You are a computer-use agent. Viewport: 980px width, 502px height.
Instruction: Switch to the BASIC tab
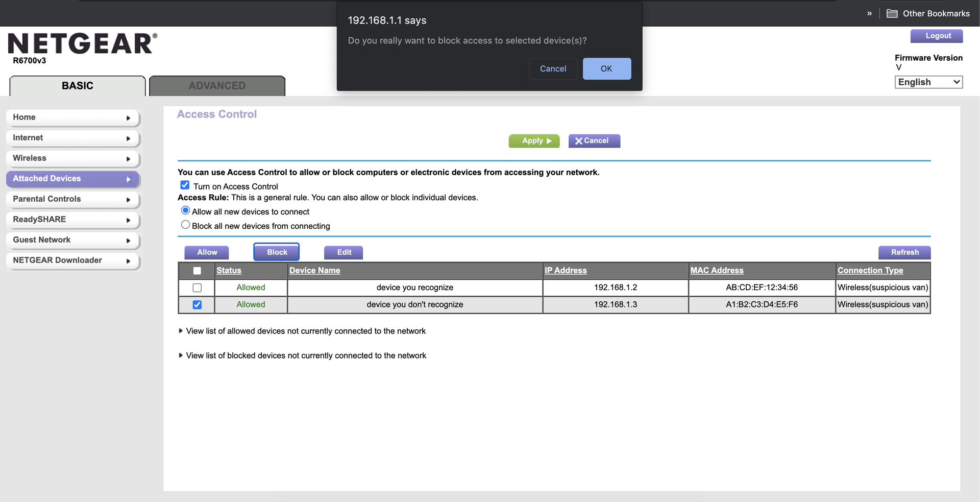78,86
